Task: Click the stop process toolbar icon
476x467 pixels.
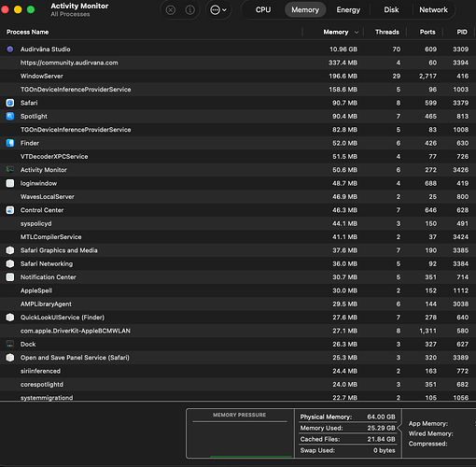Action: click(x=171, y=10)
